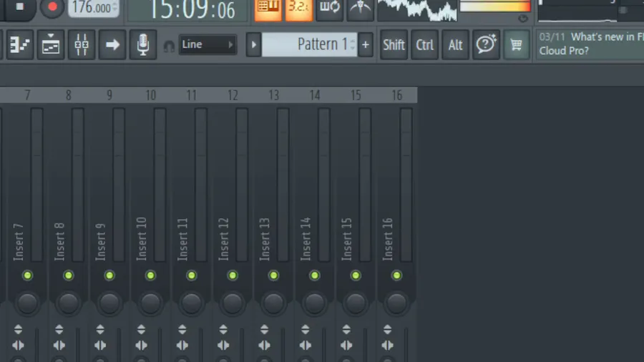Click Insert 9 left-right swap channels icon
Image resolution: width=644 pixels, height=362 pixels.
(100, 346)
